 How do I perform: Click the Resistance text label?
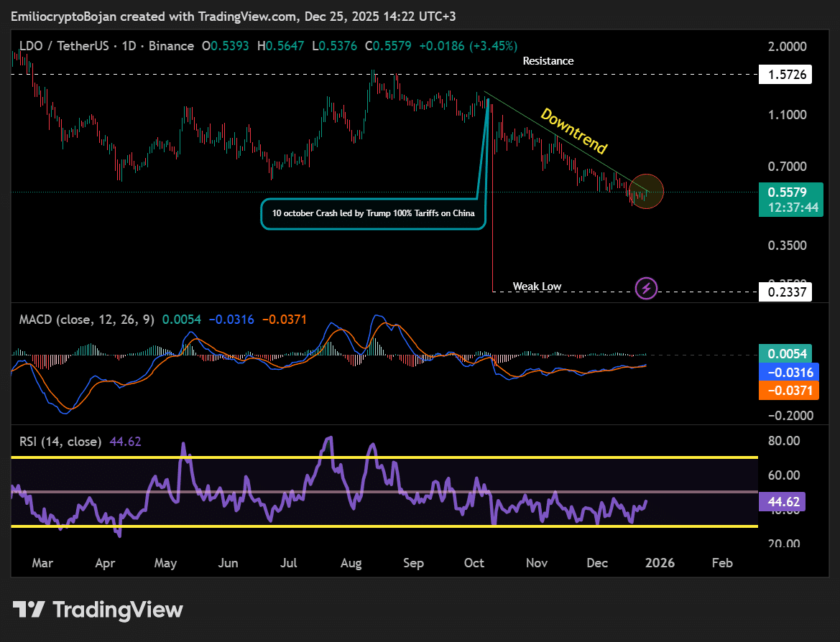548,61
